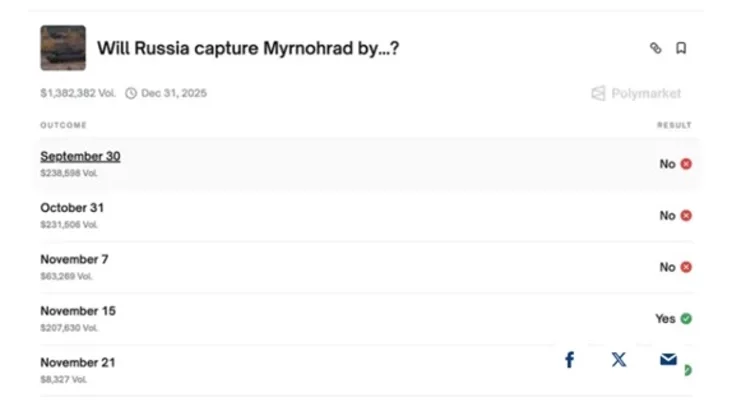Share on X icon
Image resolution: width=732 pixels, height=411 pixels.
click(619, 360)
